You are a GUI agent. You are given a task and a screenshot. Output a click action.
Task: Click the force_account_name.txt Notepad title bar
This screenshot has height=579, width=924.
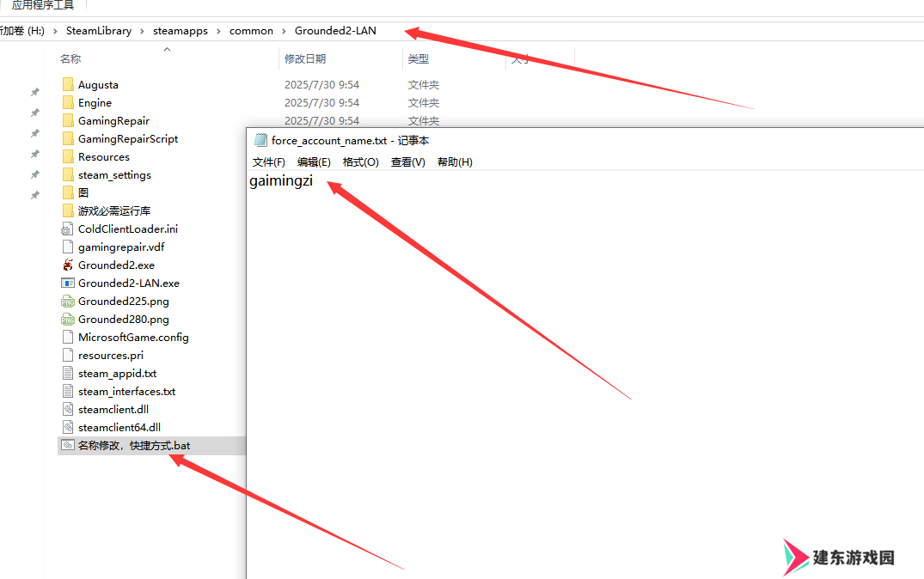(x=585, y=140)
